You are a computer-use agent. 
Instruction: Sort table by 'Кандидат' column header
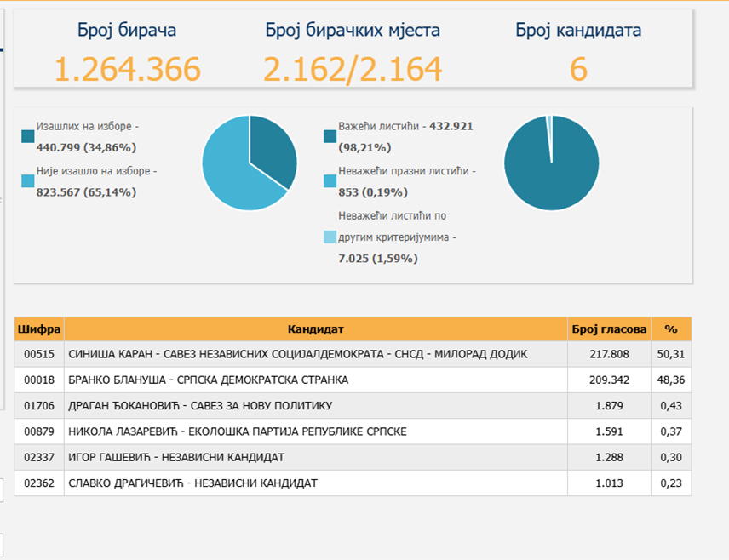[x=315, y=329]
